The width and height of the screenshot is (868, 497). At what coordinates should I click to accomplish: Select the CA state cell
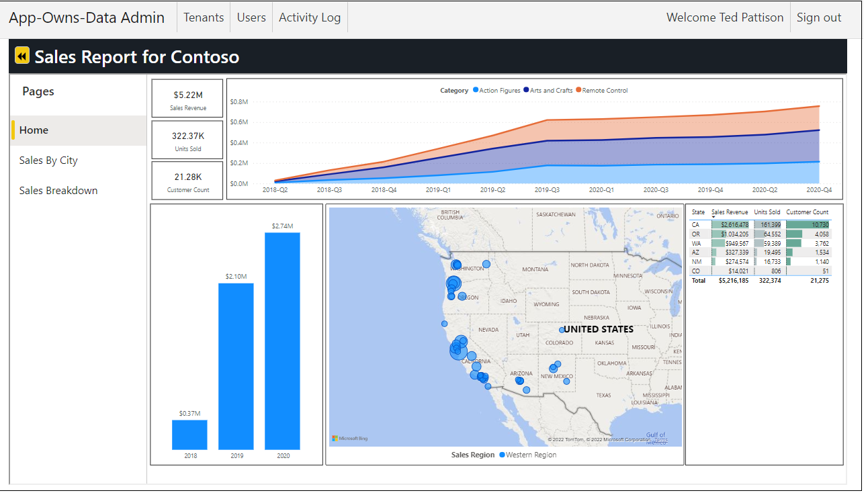tap(695, 224)
